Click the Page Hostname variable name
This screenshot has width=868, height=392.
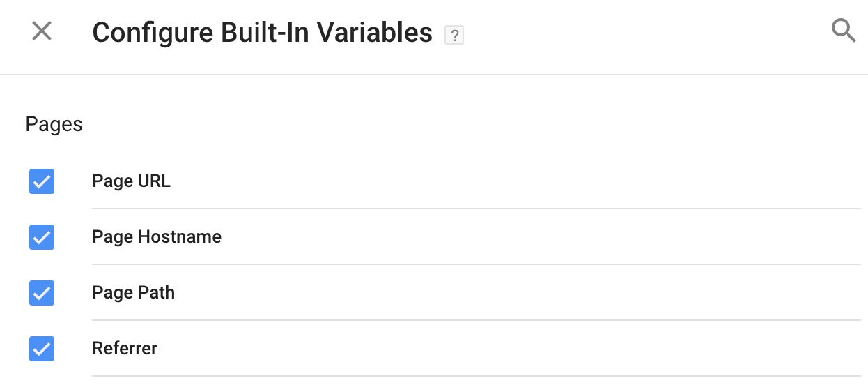(157, 237)
